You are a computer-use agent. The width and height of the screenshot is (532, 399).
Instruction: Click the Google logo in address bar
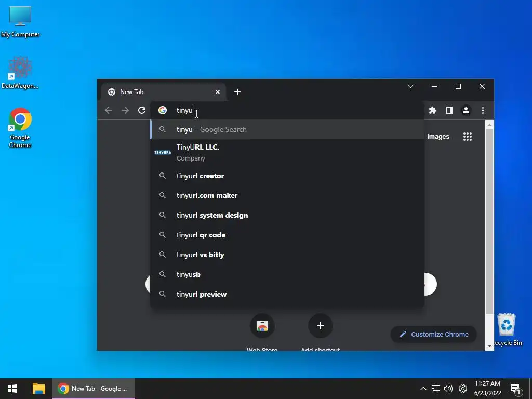(x=163, y=110)
